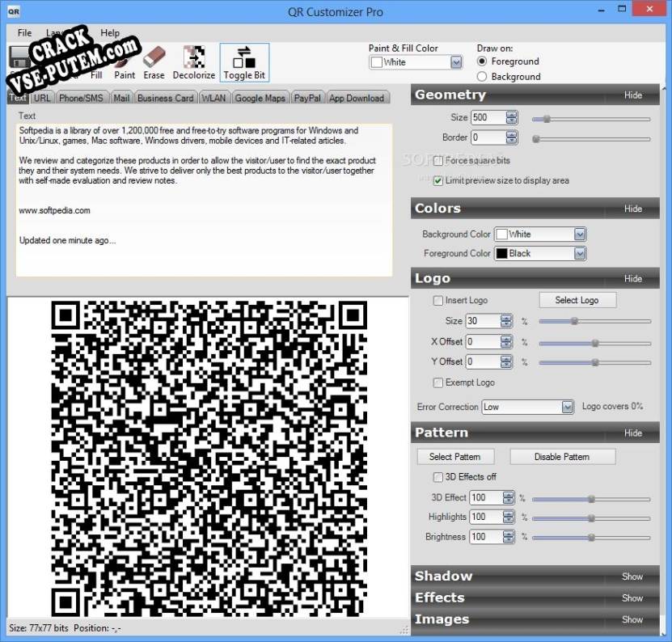The image size is (672, 642).
Task: Click the Border value stepper
Action: [511, 137]
